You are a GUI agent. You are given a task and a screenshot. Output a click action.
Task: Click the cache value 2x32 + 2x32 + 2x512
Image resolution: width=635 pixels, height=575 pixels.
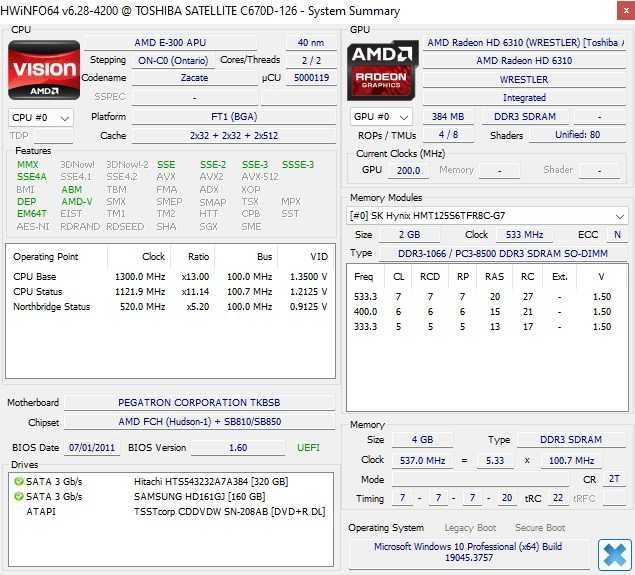(x=234, y=136)
